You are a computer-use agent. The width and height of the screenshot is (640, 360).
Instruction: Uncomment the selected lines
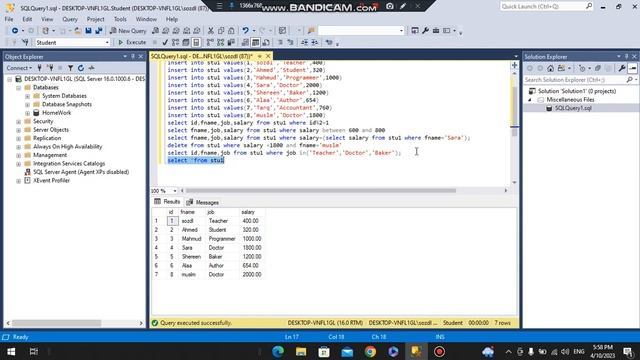(290, 42)
